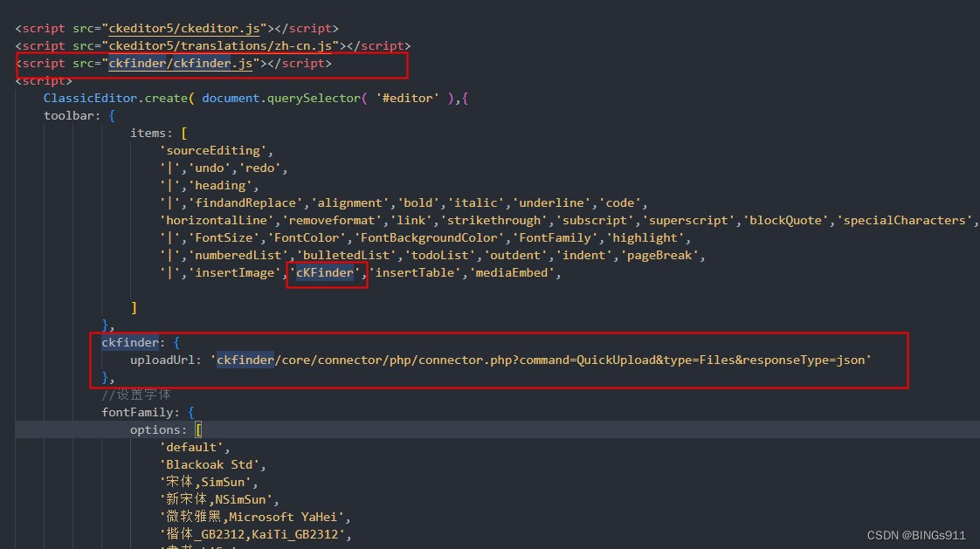Click the 'FontColor' string
Screen dimensions: 980x549
pos(307,238)
